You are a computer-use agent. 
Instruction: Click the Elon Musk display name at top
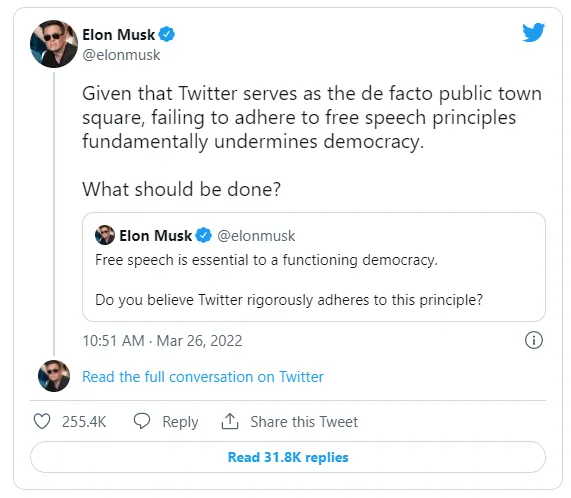[119, 35]
